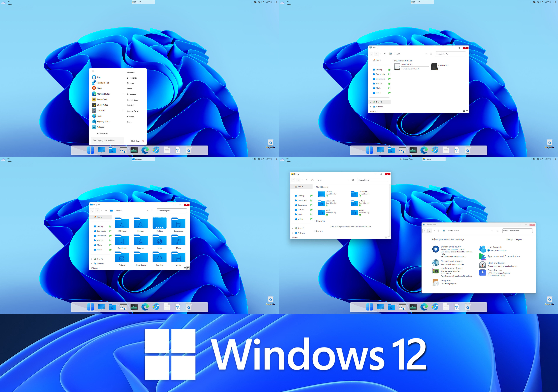Open Sticky Notes from the Start menu
The height and width of the screenshot is (392, 558).
[100, 105]
